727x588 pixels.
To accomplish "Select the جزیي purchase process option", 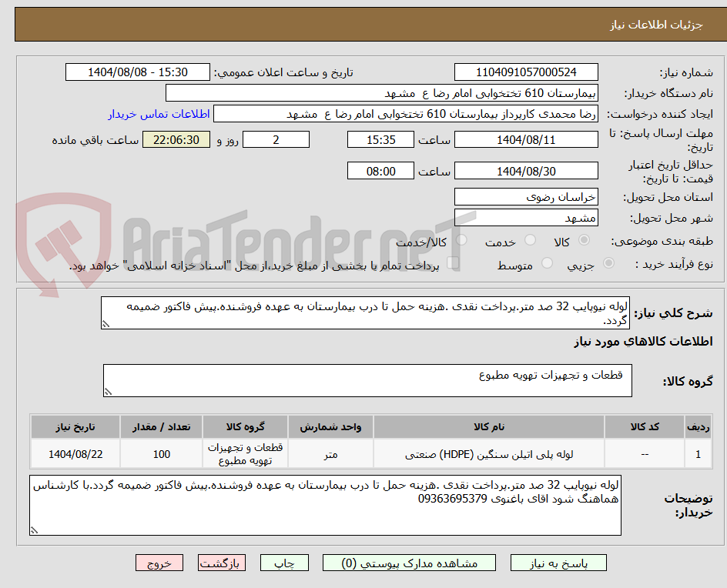I will 608,263.
